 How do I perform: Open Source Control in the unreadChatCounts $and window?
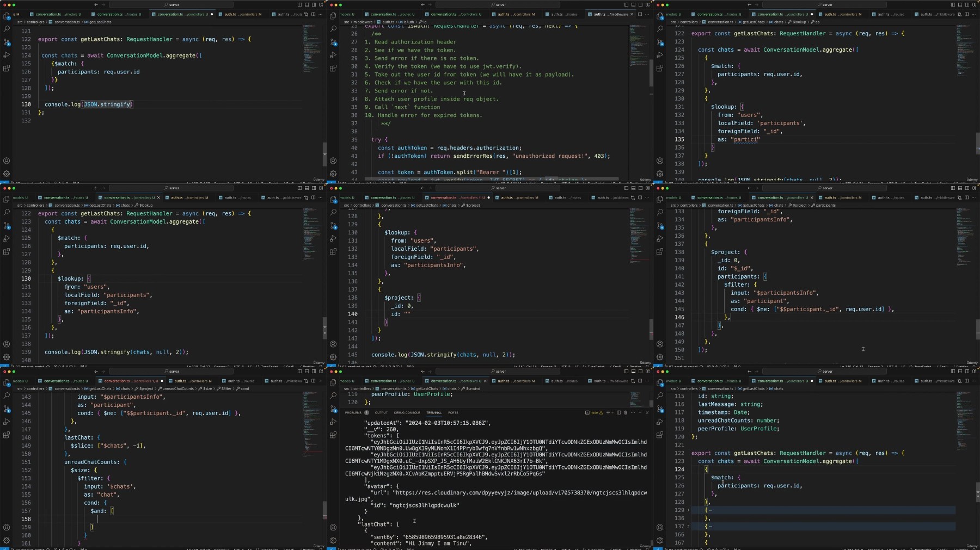click(7, 409)
